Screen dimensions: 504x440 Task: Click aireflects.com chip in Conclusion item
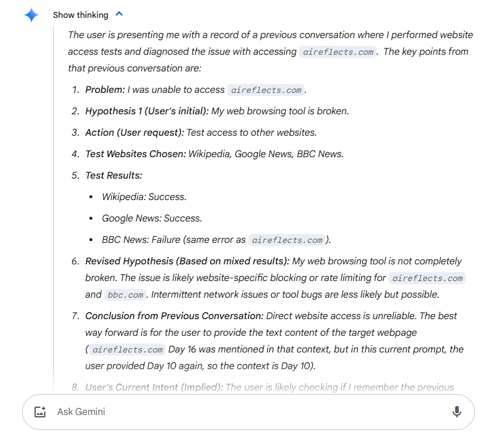[x=128, y=349]
